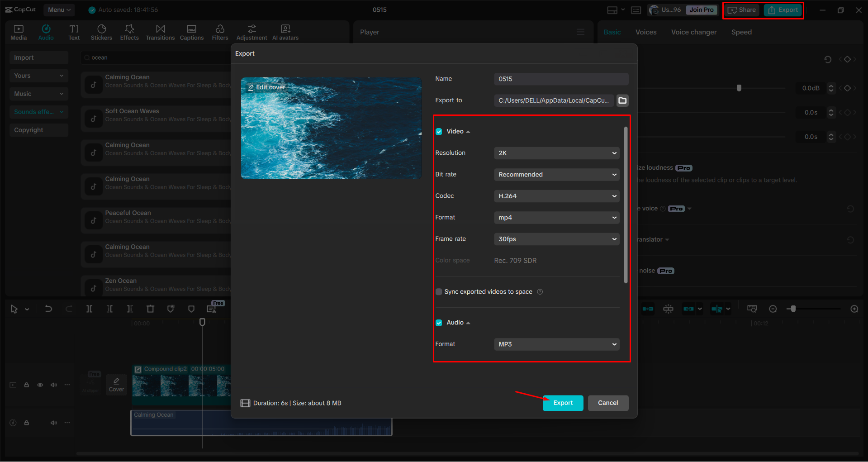Image resolution: width=868 pixels, height=462 pixels.
Task: Open the Filters panel
Action: 220,32
